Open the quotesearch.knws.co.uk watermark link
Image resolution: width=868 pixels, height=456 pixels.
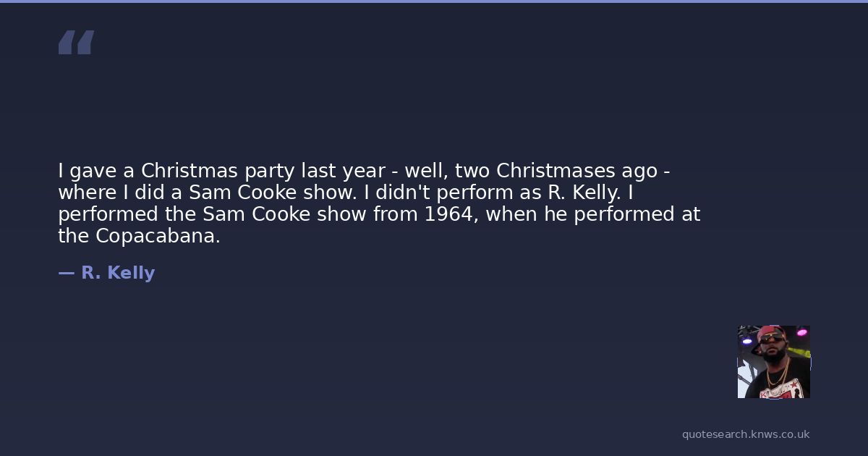coord(745,434)
